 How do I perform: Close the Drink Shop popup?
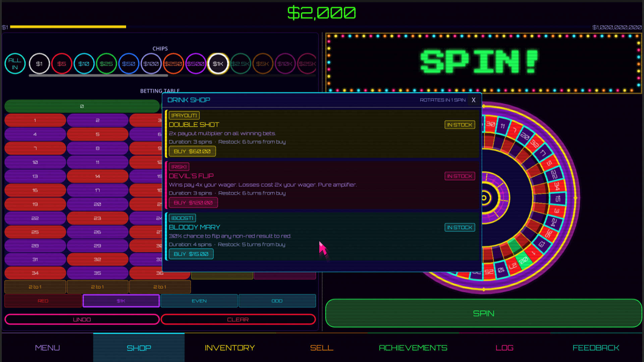coord(474,100)
